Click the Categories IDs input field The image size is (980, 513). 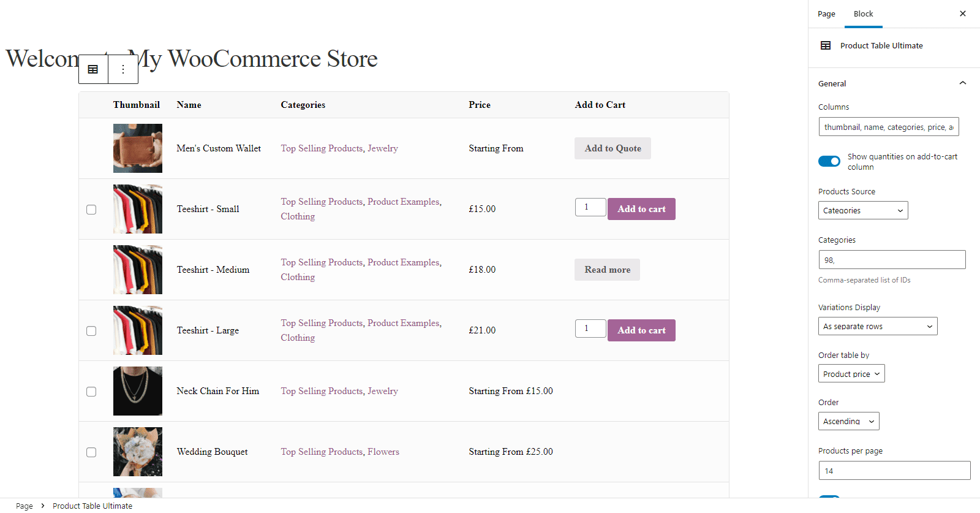pyautogui.click(x=892, y=260)
